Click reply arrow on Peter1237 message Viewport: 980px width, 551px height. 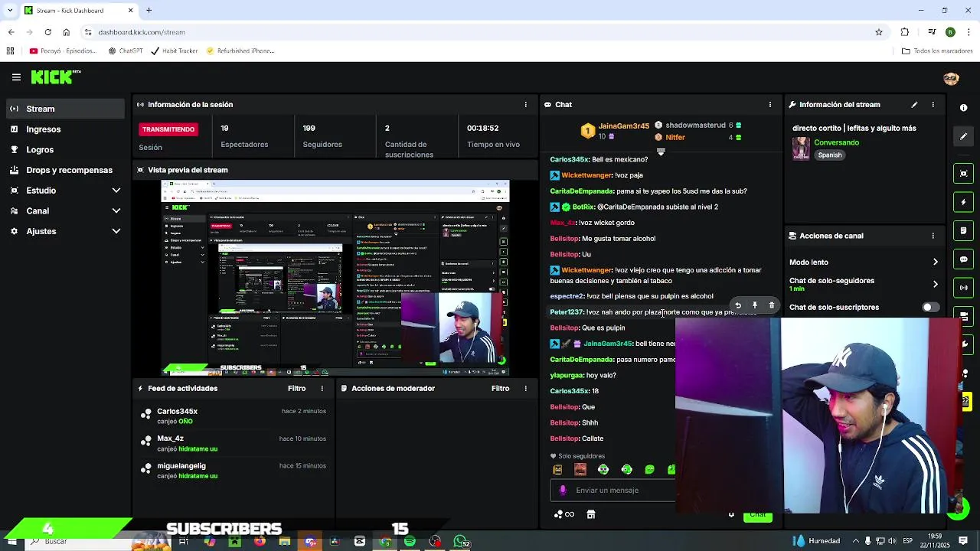738,305
